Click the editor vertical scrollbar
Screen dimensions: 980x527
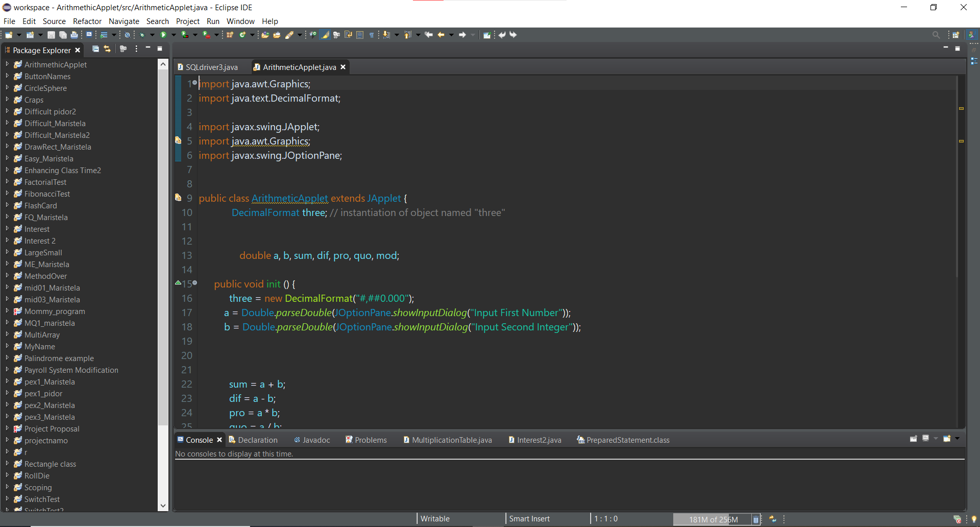957,177
